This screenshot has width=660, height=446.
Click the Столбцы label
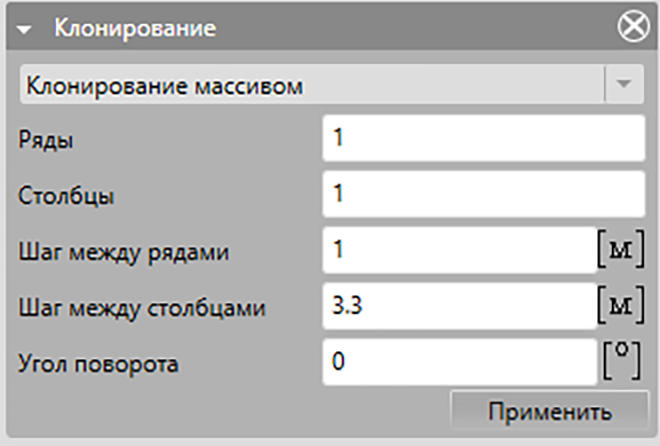coord(66,196)
